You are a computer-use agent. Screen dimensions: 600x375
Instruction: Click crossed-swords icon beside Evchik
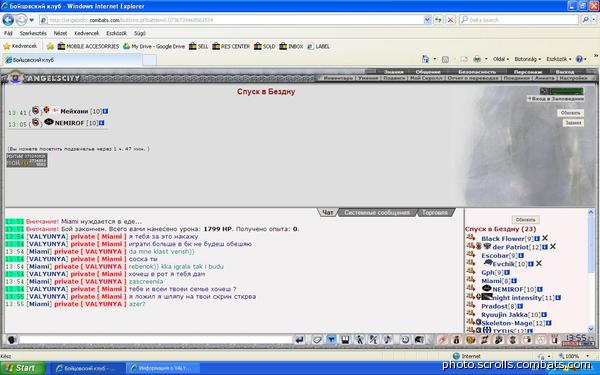[x=539, y=264]
